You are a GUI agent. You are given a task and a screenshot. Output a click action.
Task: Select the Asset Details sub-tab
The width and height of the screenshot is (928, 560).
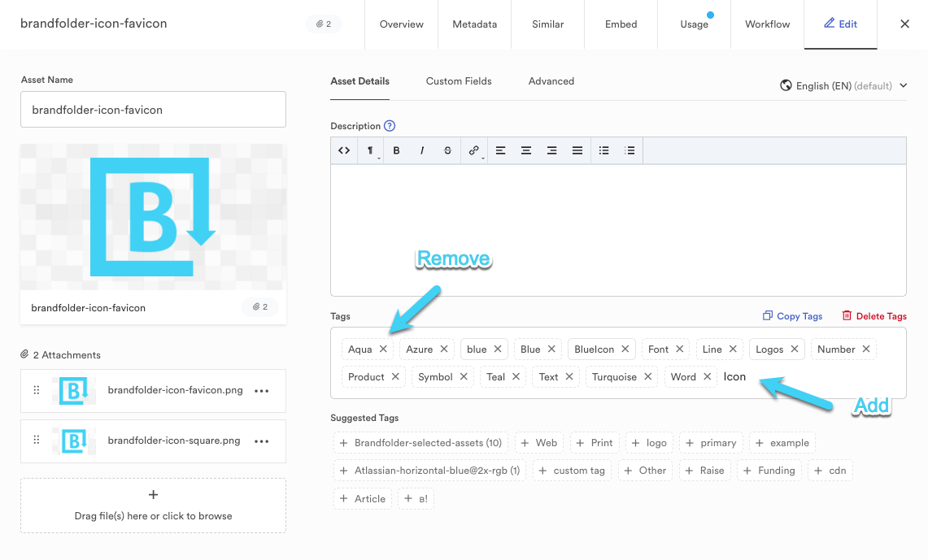(359, 81)
